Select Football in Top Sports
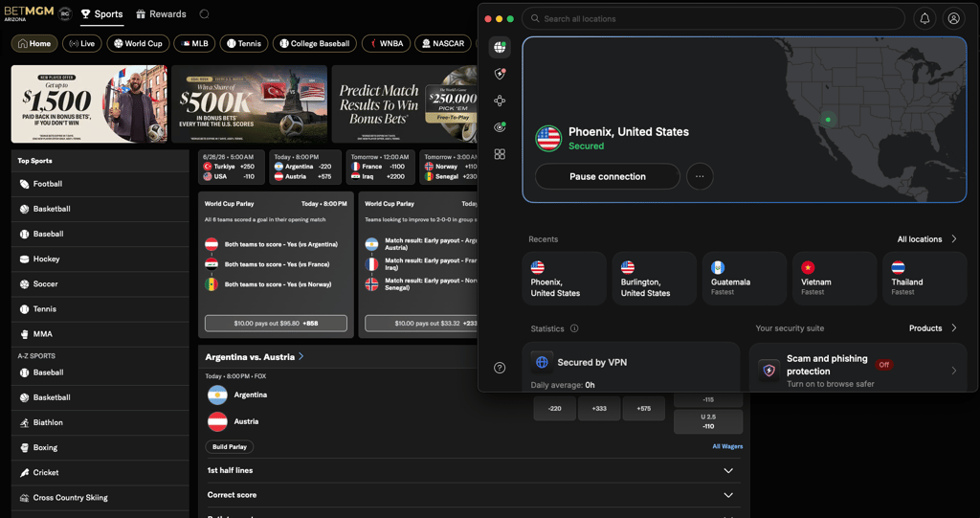Image resolution: width=980 pixels, height=518 pixels. click(100, 184)
